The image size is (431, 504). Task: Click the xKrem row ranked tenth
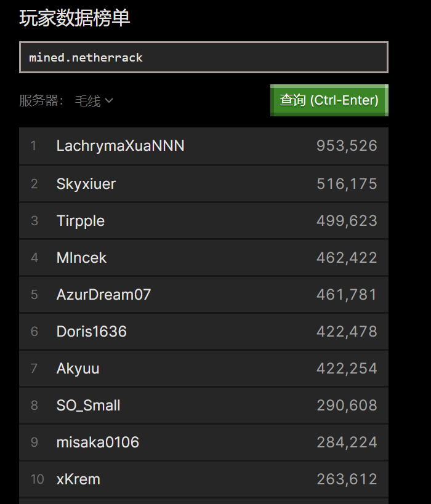point(204,479)
